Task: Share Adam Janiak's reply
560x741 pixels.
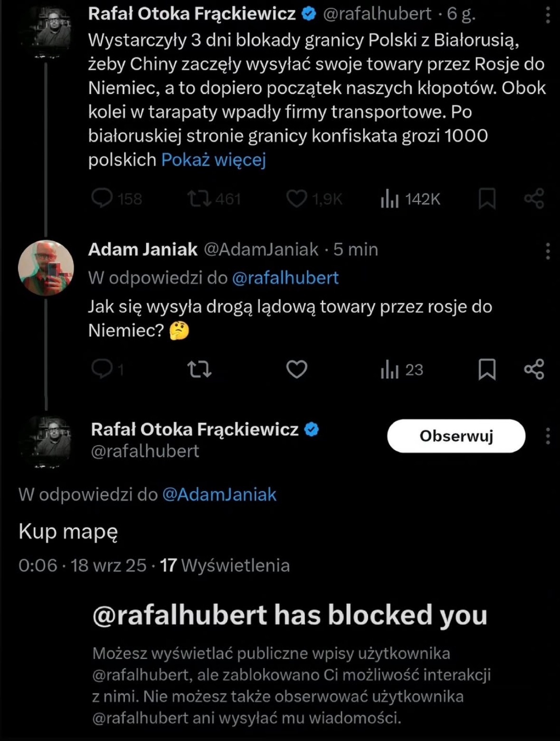Action: [534, 369]
